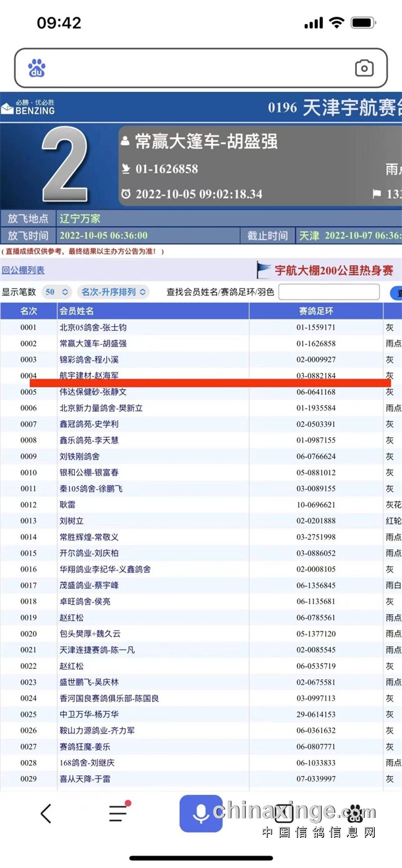This screenshot has width=402, height=868.
Task: Click the 会员姓名 column header
Action: [77, 311]
